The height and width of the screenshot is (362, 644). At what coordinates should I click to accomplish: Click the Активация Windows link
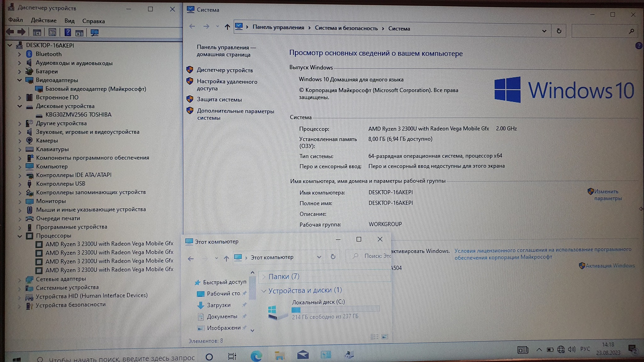tap(610, 266)
